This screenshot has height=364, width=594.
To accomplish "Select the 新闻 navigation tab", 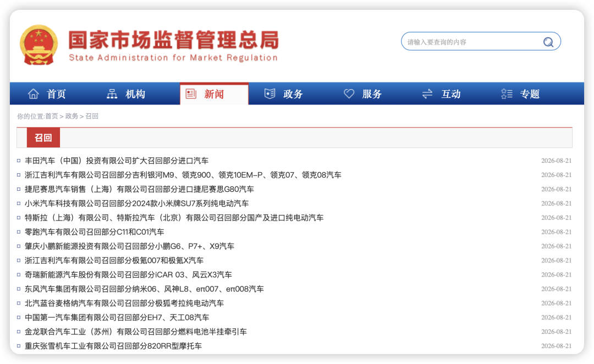I will tap(214, 93).
